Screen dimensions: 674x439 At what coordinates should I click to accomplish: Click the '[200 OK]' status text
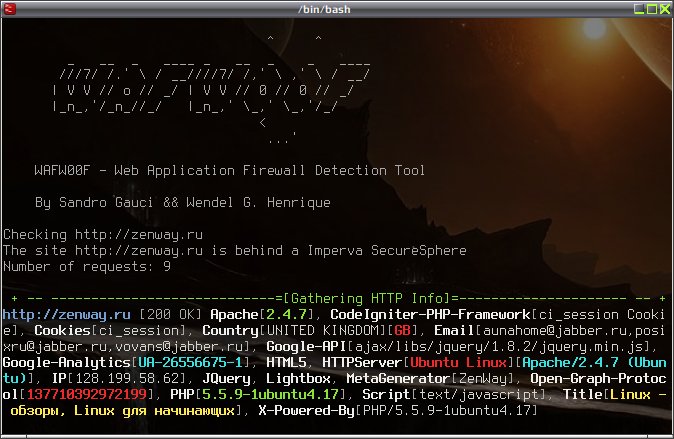(x=171, y=315)
